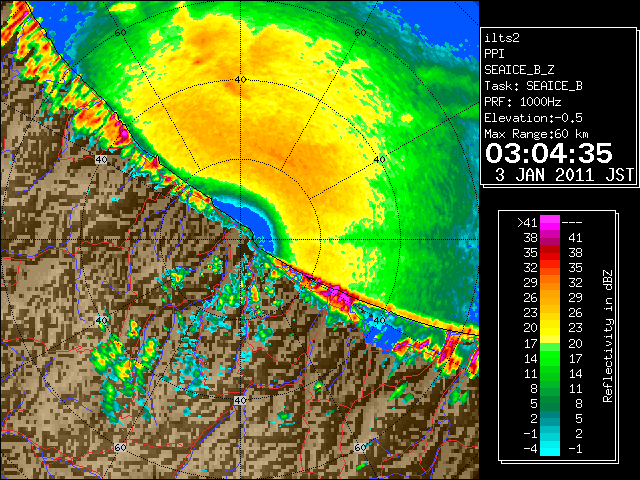Select the green swatch between 11 and 14
Image resolution: width=640 pixels, height=480 pixels.
click(x=550, y=373)
